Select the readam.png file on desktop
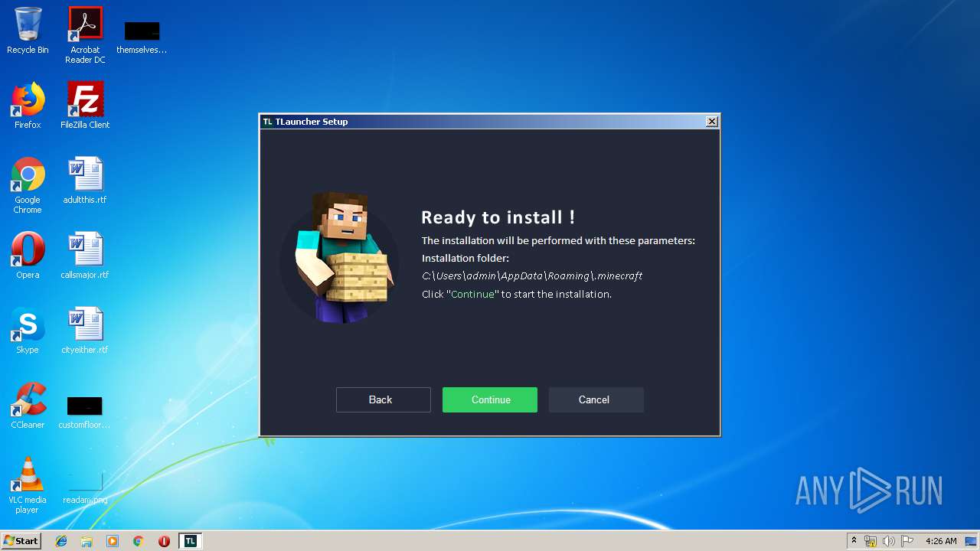 coord(85,488)
